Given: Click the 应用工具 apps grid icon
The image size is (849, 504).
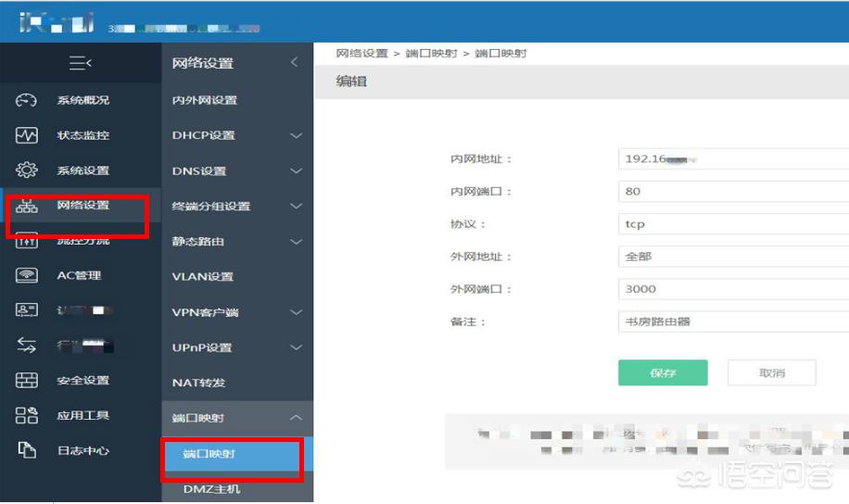Looking at the screenshot, I should tap(27, 415).
